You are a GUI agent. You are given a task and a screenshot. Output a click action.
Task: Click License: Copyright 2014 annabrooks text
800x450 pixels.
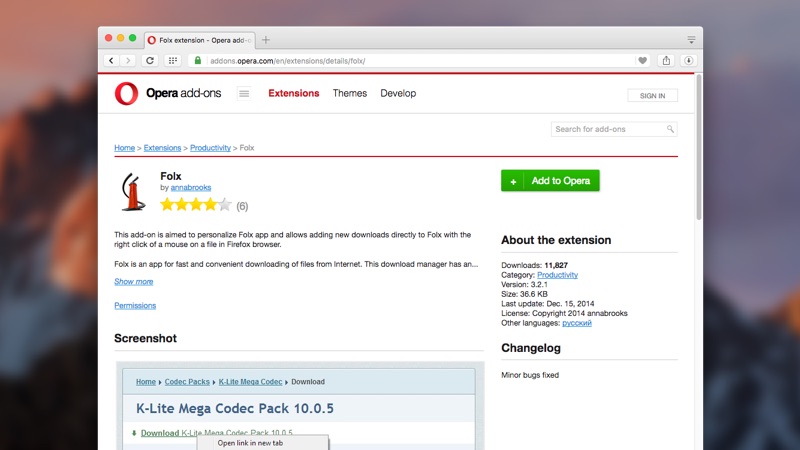[x=564, y=313]
